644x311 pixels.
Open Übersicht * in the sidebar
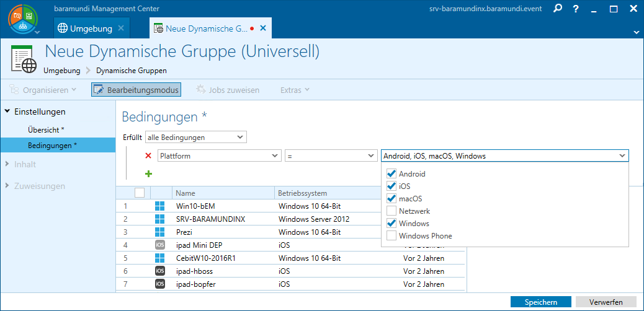[46, 129]
